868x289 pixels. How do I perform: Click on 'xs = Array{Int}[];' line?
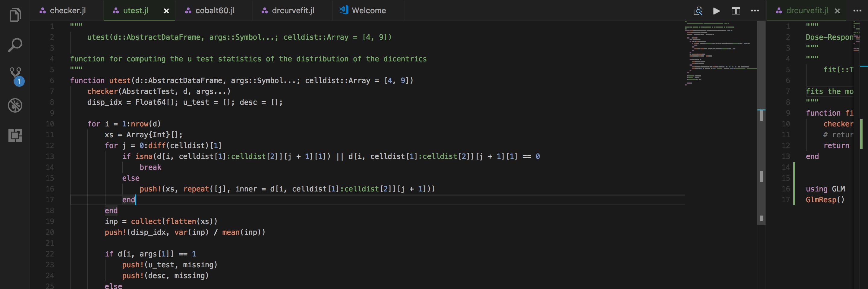tap(143, 135)
